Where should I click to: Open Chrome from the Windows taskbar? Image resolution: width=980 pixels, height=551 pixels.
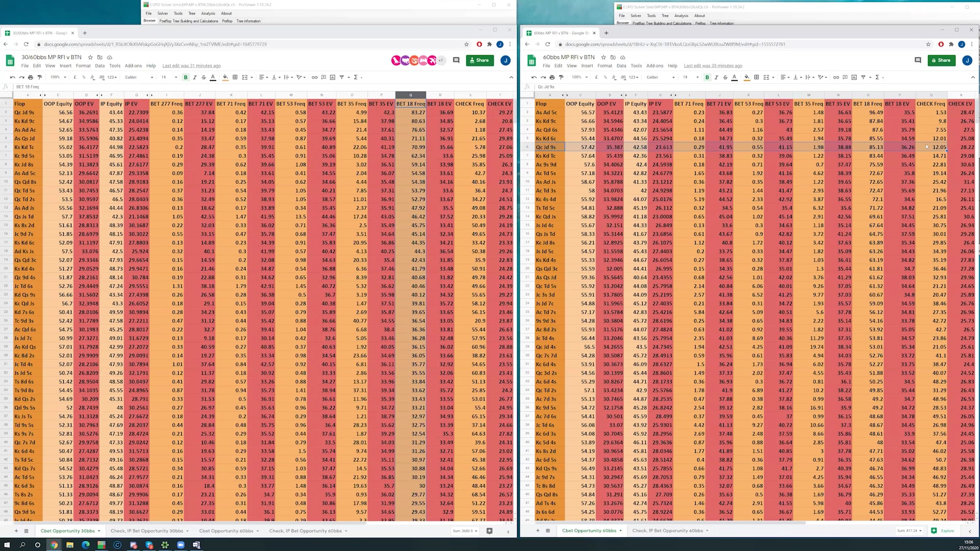point(54,545)
